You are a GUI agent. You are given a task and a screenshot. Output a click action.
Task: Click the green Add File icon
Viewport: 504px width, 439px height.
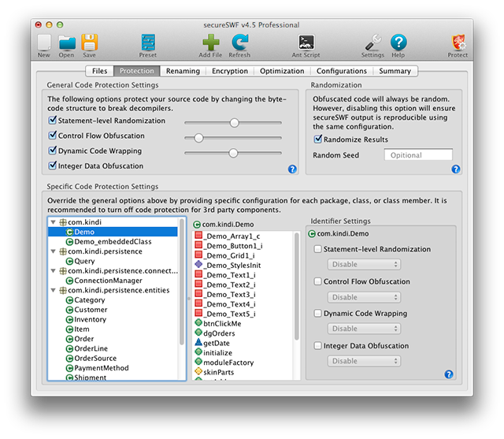(x=210, y=43)
